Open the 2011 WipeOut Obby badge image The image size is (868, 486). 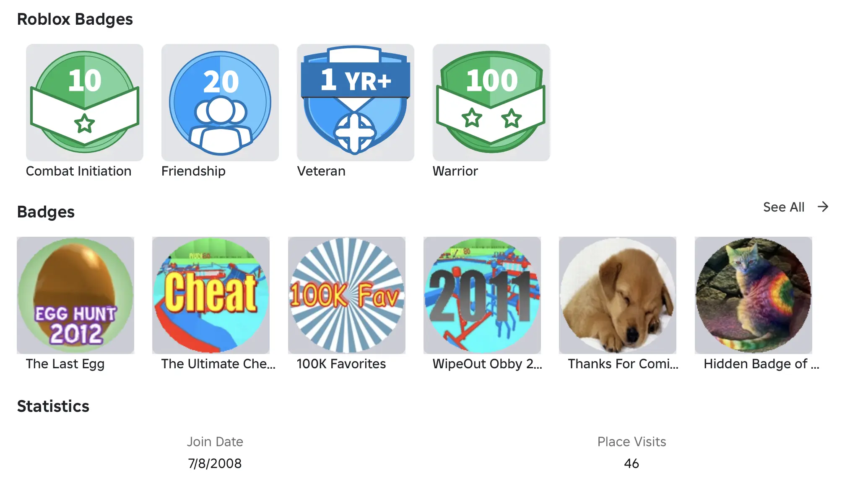(x=482, y=295)
